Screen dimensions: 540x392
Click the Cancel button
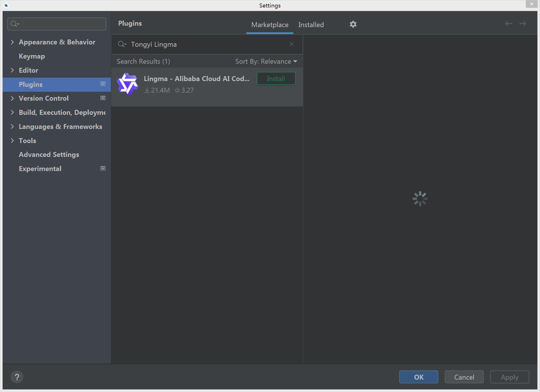[464, 377]
